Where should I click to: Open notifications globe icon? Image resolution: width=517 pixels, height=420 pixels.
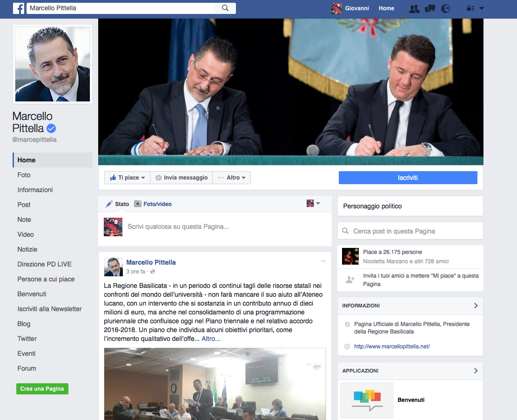tap(445, 8)
